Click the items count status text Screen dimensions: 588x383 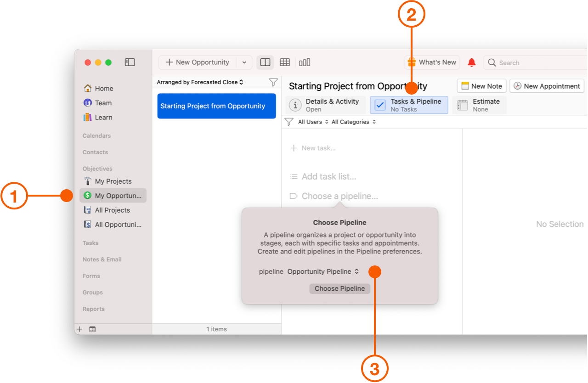216,329
